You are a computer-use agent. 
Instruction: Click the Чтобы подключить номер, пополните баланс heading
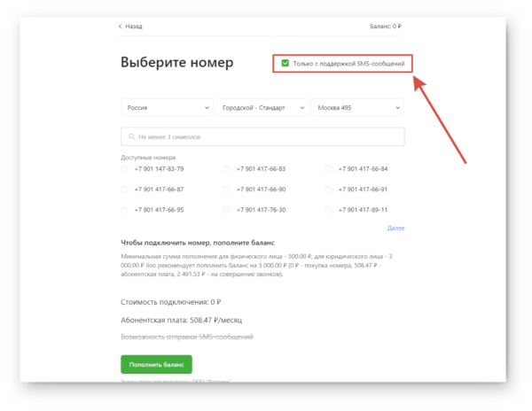[198, 243]
